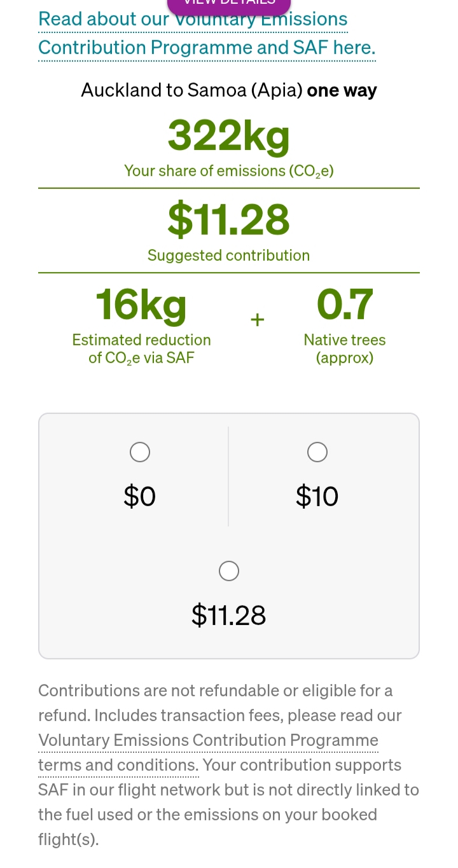Select the $0 contribution radio button
458x868 pixels.
140,452
